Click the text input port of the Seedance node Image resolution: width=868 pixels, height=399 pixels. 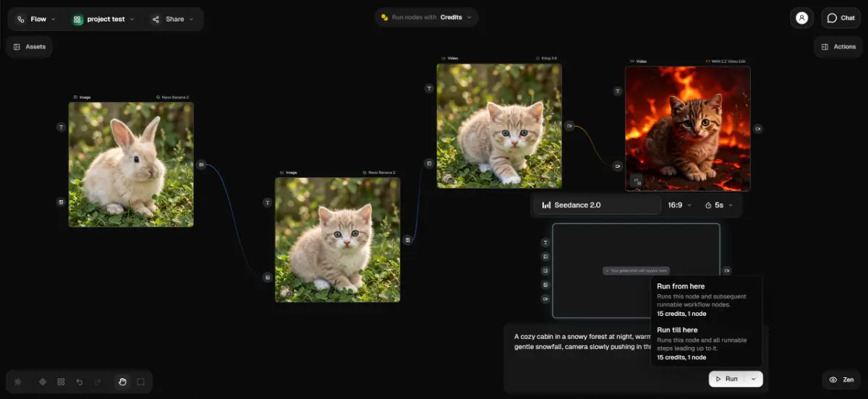545,243
